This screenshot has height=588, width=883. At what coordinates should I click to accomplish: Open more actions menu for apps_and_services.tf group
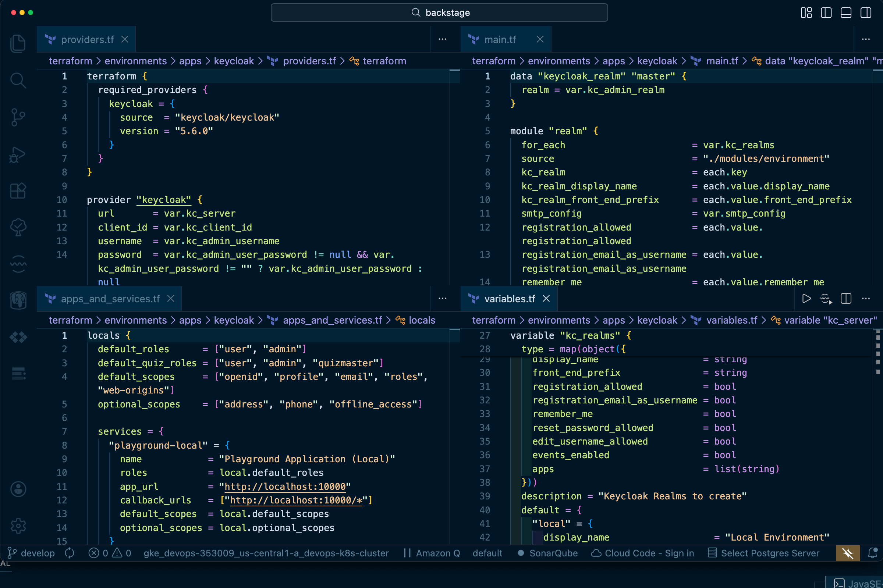click(443, 299)
